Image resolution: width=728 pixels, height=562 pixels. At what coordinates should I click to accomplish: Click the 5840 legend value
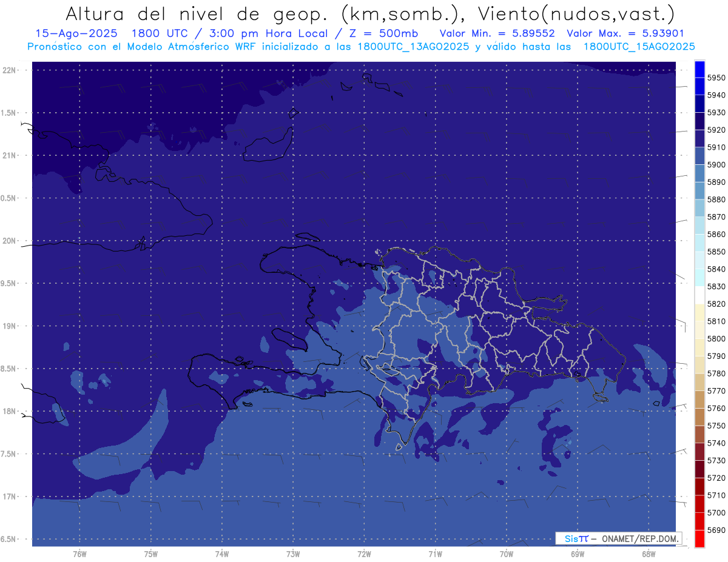pos(716,269)
